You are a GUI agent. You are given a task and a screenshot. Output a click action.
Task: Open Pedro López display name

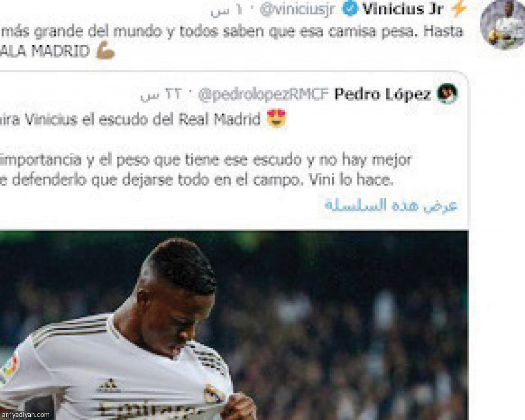(382, 95)
